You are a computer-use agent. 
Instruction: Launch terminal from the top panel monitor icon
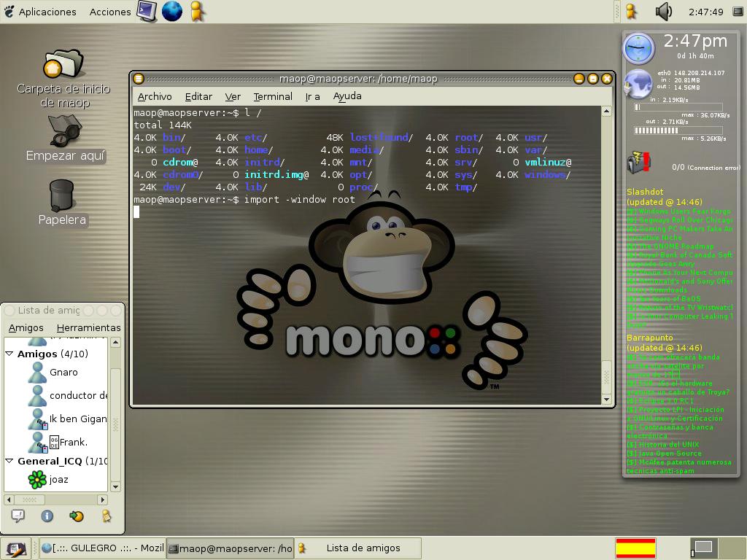pyautogui.click(x=147, y=11)
